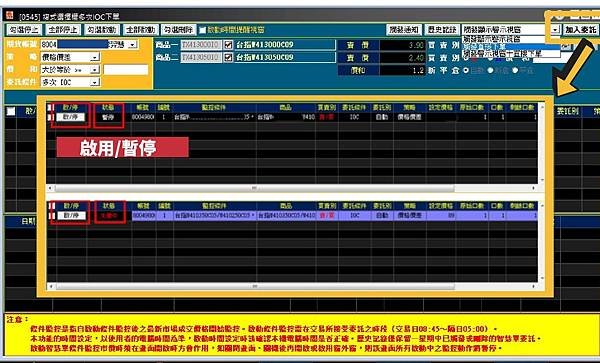Click the left scroll arrow of lower table
Screen dimensions: 600x363
point(50,286)
